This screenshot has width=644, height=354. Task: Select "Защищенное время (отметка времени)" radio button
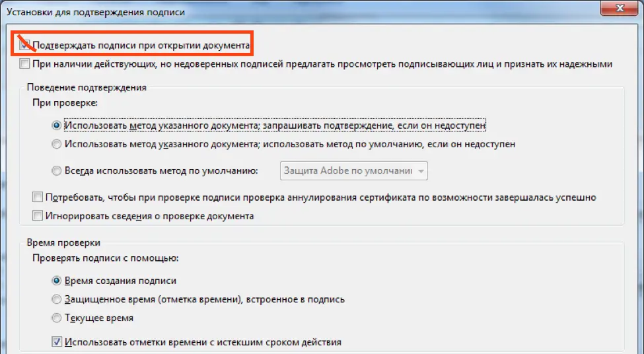pos(57,299)
